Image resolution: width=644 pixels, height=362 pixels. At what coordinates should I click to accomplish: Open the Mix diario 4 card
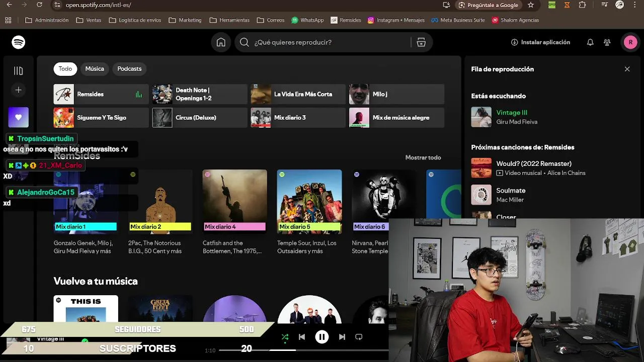235,211
